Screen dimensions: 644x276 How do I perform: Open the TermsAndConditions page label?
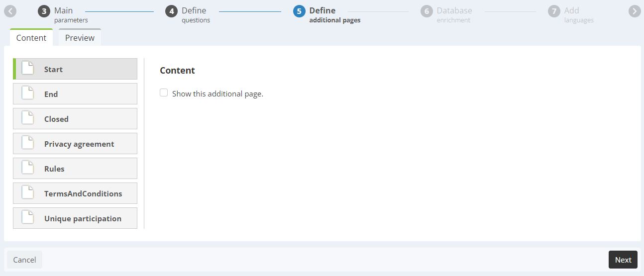(83, 193)
